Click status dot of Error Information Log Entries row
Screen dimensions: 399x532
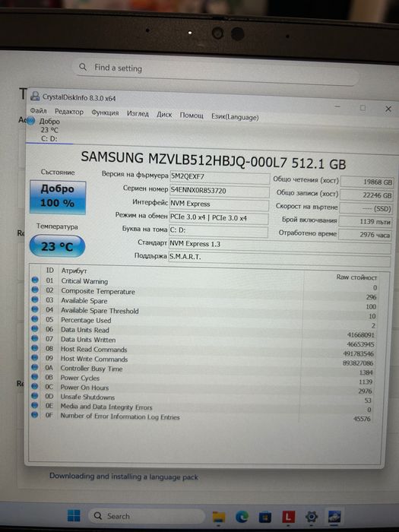tap(35, 415)
